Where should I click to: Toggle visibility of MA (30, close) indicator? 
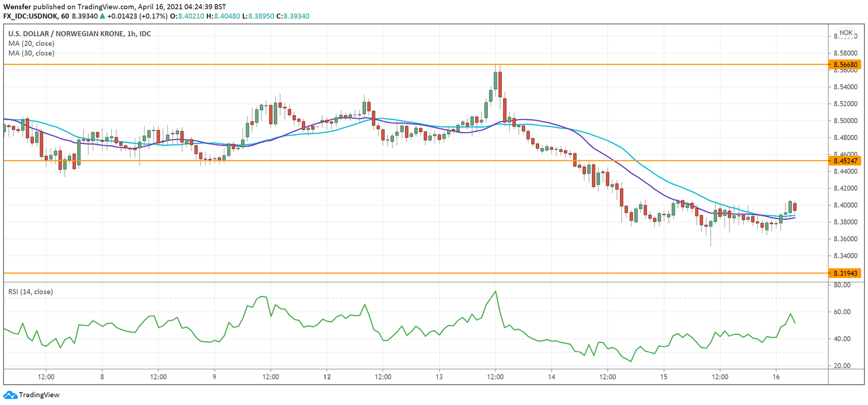pyautogui.click(x=30, y=53)
